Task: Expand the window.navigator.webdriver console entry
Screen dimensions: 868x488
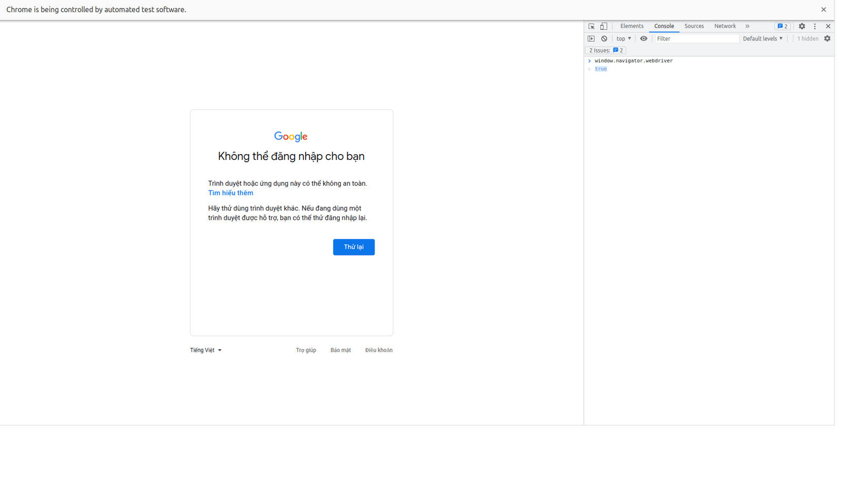Action: [589, 60]
